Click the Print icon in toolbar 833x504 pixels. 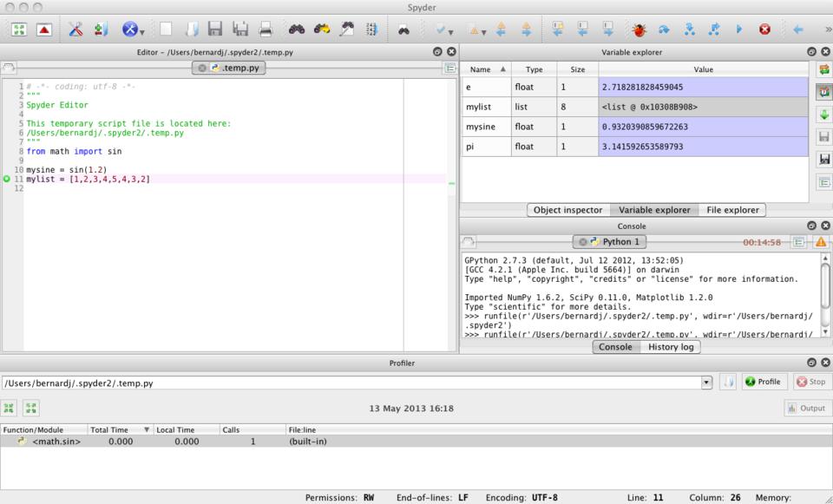[266, 29]
